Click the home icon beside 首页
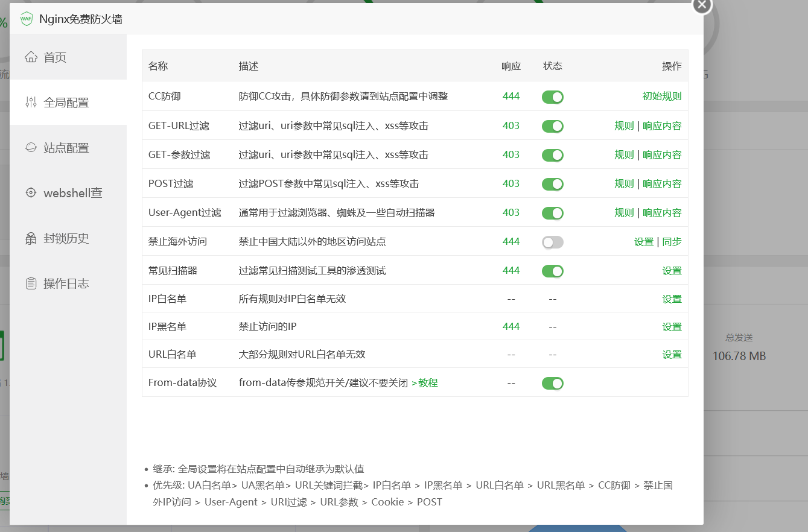This screenshot has height=532, width=808. [x=31, y=57]
